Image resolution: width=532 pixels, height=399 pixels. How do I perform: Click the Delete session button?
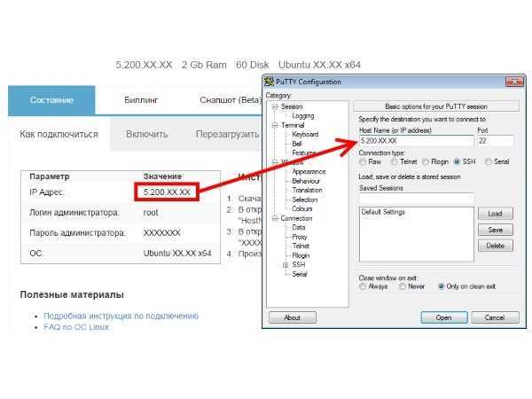(x=496, y=246)
